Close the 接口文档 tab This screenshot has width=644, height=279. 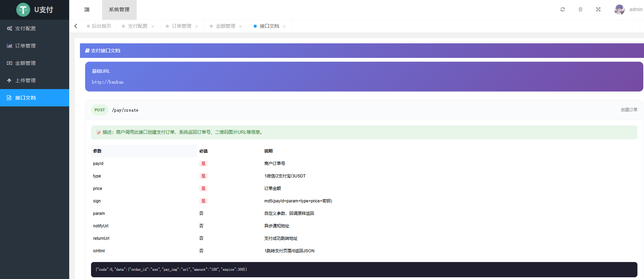284,26
